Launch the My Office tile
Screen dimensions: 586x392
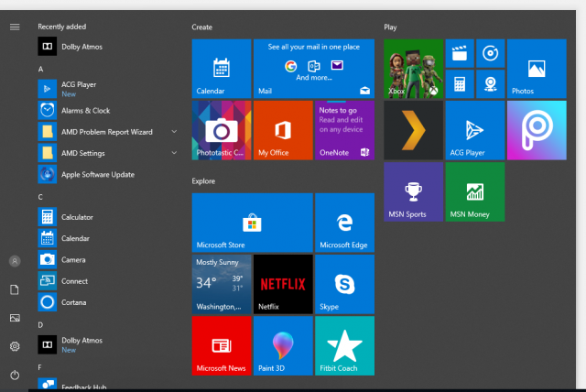coord(283,130)
